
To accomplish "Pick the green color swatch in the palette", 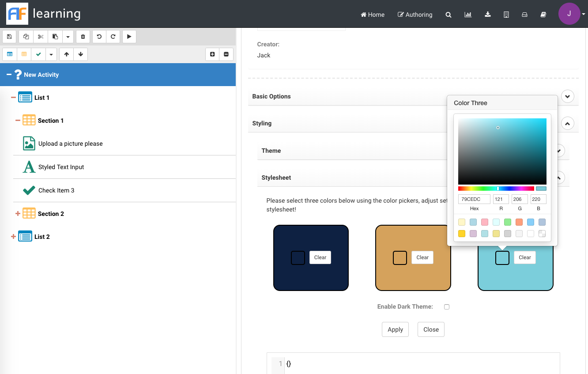I will point(507,222).
